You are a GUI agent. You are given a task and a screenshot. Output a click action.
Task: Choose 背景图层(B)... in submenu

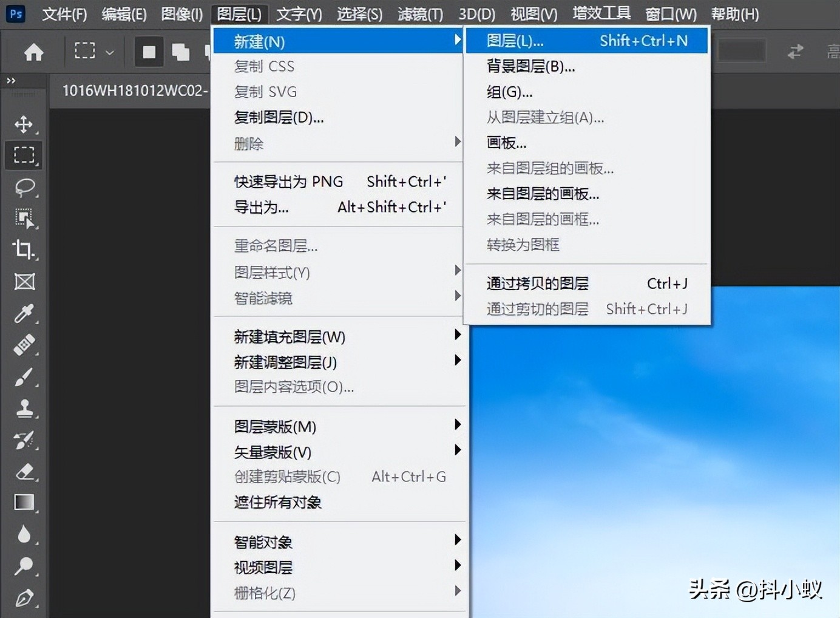point(586,66)
